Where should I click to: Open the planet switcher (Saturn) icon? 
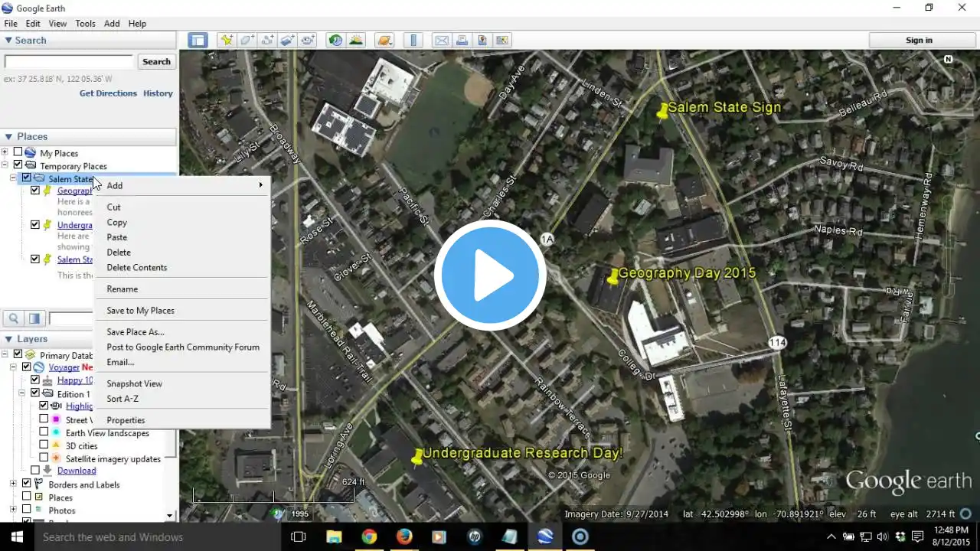(x=384, y=41)
